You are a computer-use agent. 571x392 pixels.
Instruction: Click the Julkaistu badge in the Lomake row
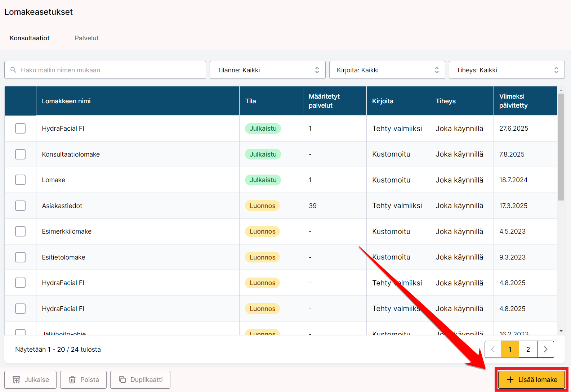[x=263, y=180]
